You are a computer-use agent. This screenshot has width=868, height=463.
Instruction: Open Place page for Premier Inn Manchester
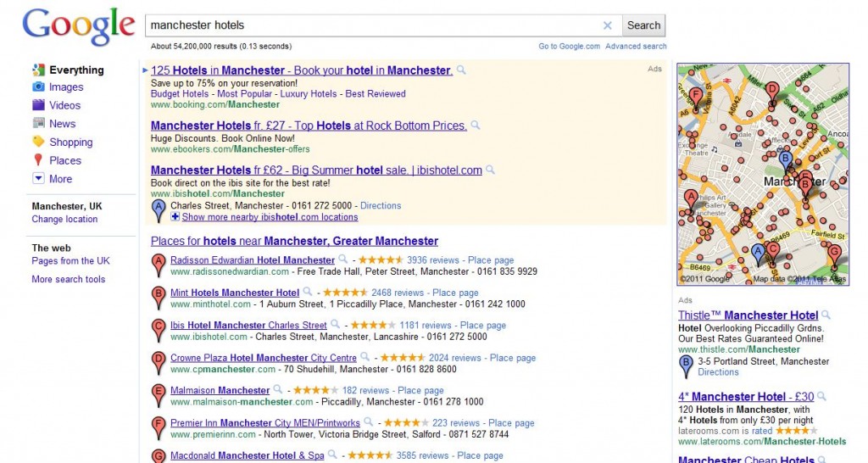coord(511,423)
